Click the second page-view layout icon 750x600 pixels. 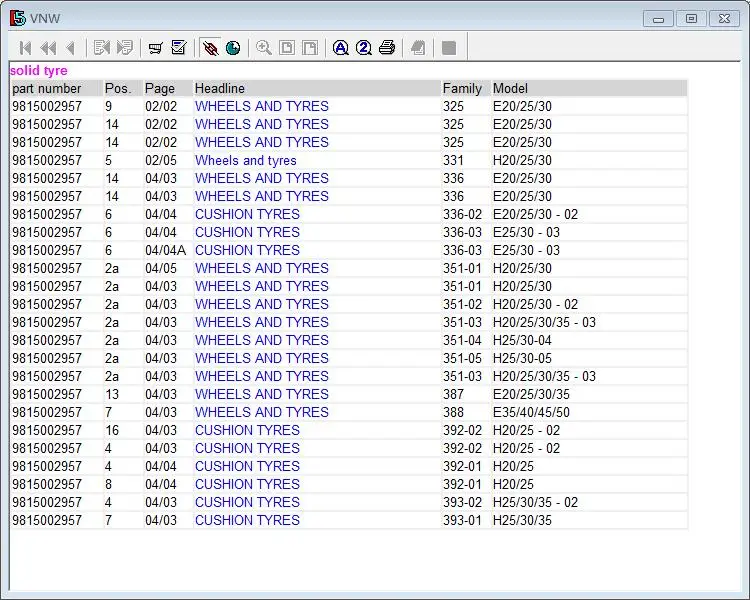tap(310, 48)
